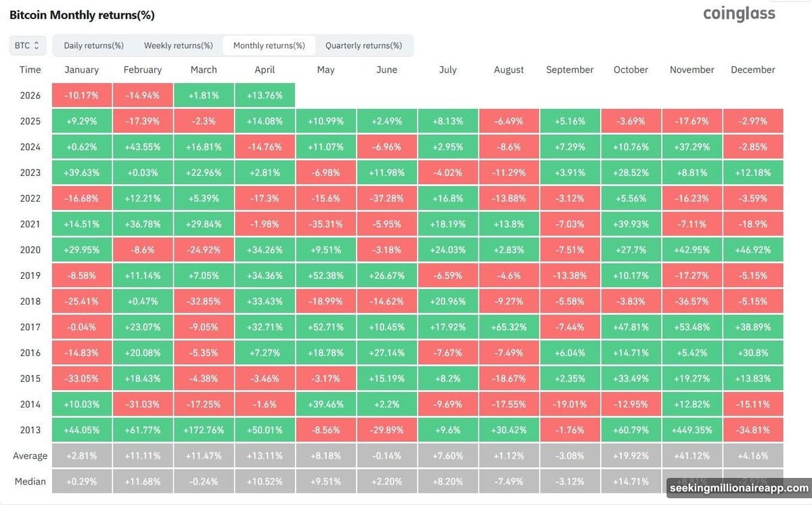Select the Monthly returns(%) tab
The image size is (812, 505).
point(269,45)
